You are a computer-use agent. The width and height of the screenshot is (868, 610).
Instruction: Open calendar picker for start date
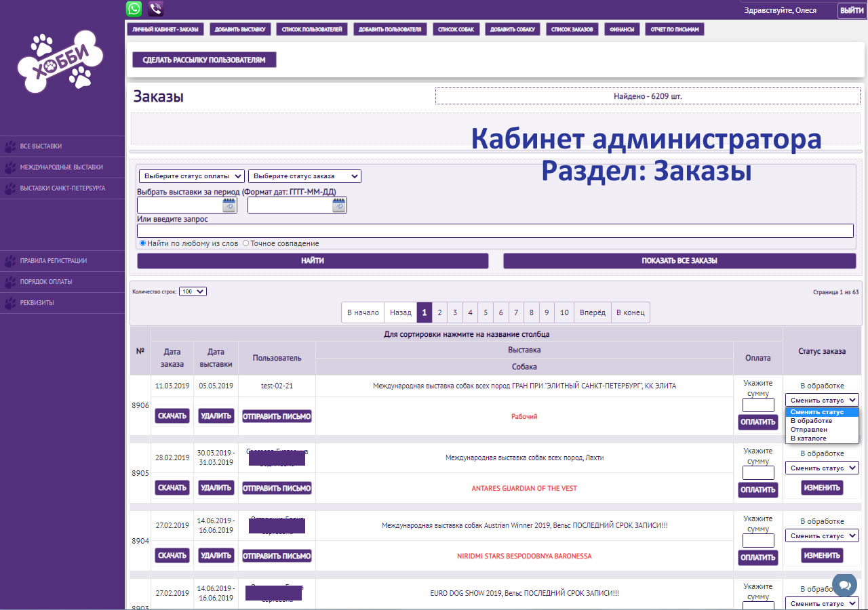tap(229, 205)
